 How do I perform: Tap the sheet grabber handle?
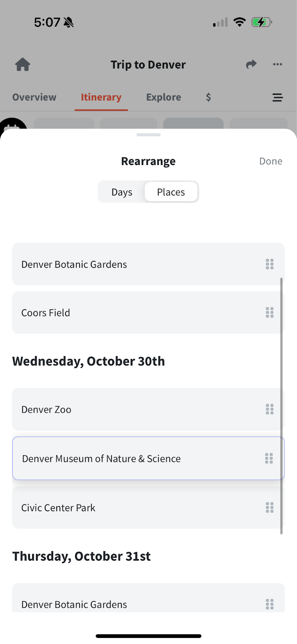[148, 135]
